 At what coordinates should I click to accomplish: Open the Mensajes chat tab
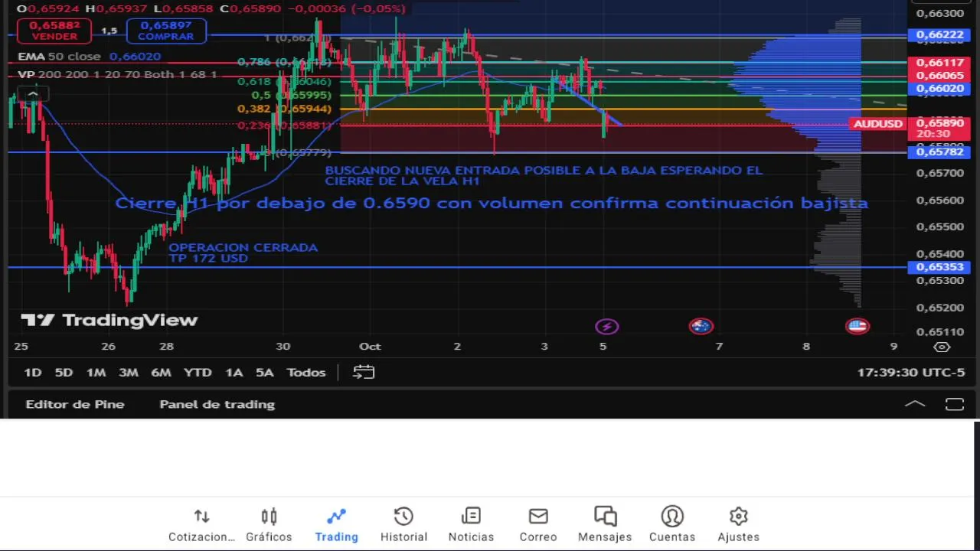coord(605,525)
